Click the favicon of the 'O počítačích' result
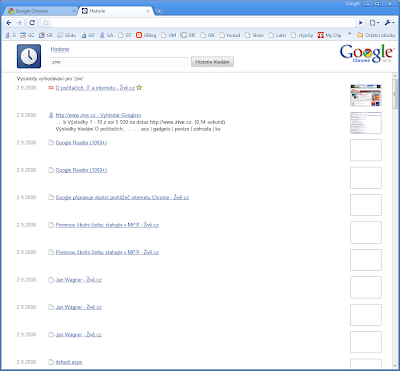The height and width of the screenshot is (371, 400). 51,88
